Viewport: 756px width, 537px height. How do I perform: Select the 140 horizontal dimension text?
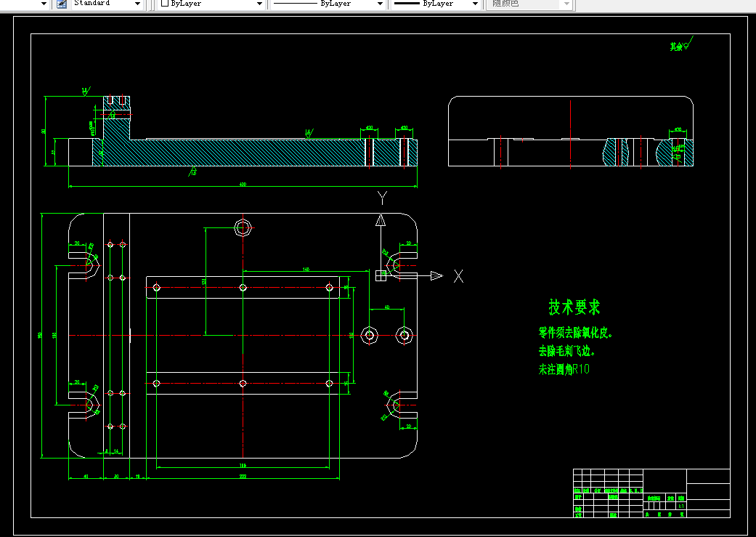[x=306, y=269]
